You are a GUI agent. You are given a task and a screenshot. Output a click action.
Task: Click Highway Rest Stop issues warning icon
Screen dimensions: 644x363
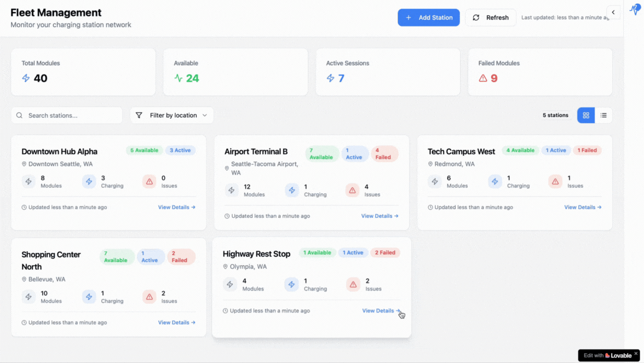[353, 285]
